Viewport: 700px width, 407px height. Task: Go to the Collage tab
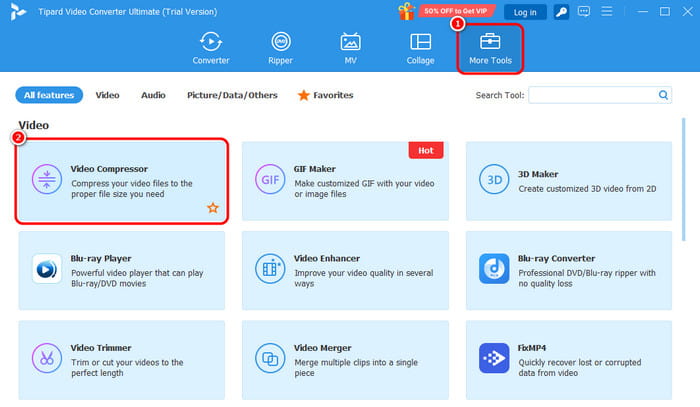[x=420, y=48]
